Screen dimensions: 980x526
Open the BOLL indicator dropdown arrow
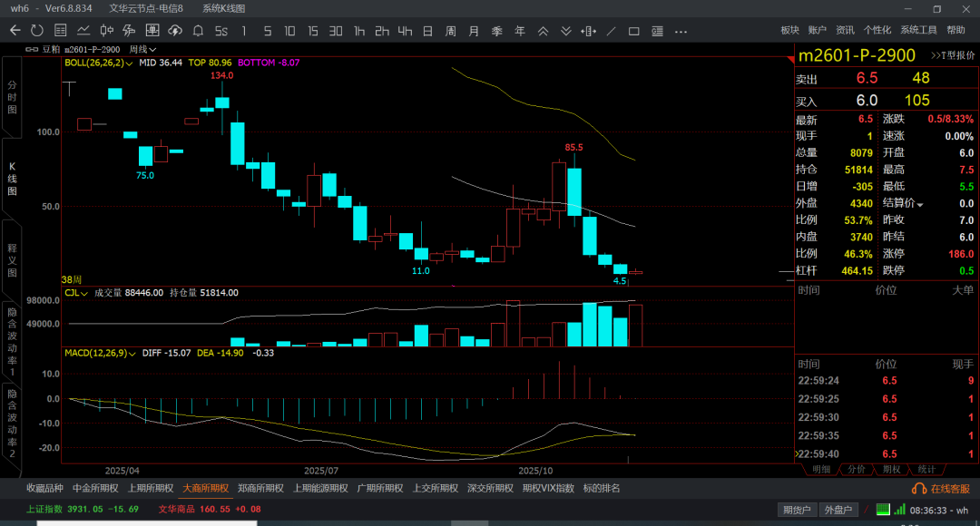click(130, 63)
